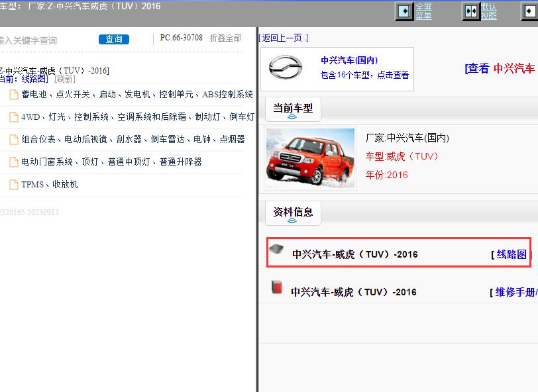Viewport: 538px width, 392px height.
Task: Click the 年份:2016 text
Action: tap(387, 175)
